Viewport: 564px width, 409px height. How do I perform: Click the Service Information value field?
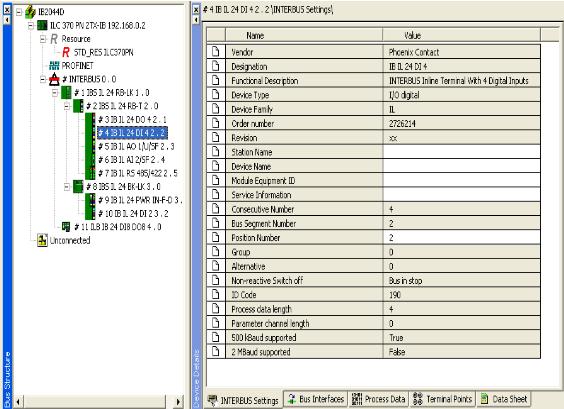tap(462, 195)
